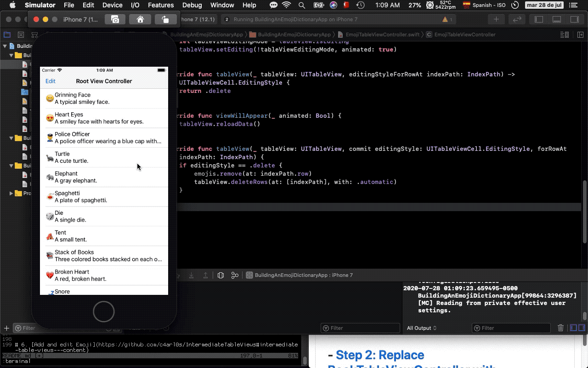588x368 pixels.
Task: Toggle the Xcode debug area panel
Action: click(557, 19)
